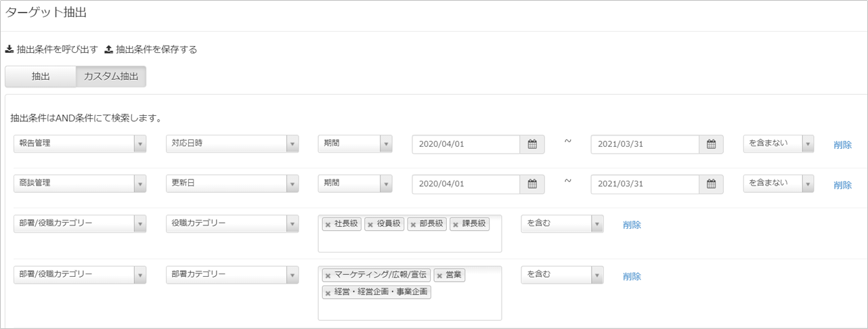Open calendar for 商談管理 end date 2021/03/31

(711, 183)
